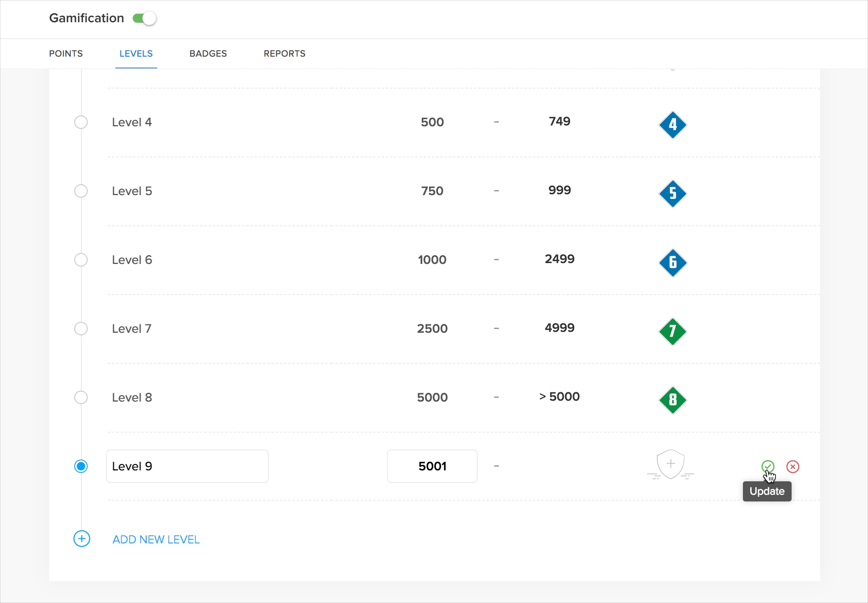Click the Level 4 blue diamond badge
Viewport: 868px width, 603px height.
point(672,125)
